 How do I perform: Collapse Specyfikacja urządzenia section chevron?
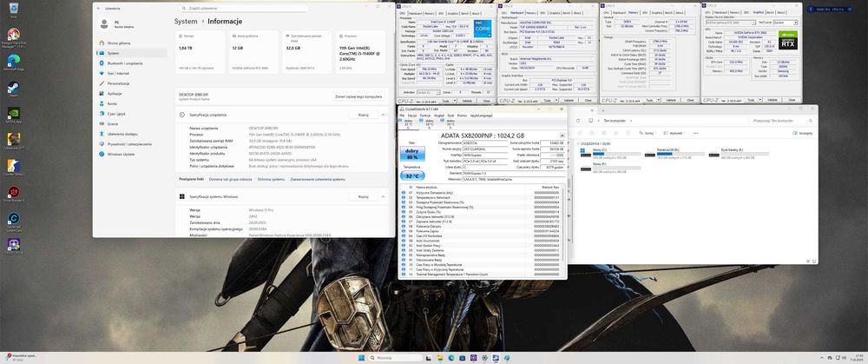(x=383, y=115)
